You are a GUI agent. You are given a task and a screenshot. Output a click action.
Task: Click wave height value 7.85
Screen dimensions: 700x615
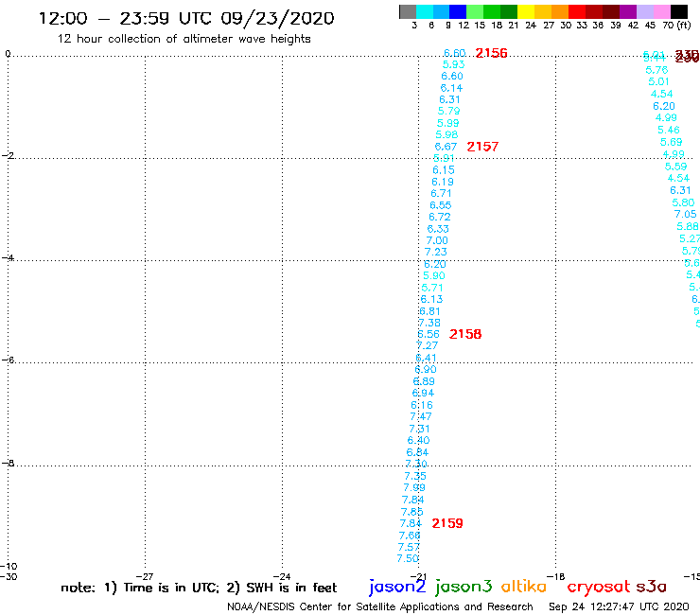[x=412, y=512]
